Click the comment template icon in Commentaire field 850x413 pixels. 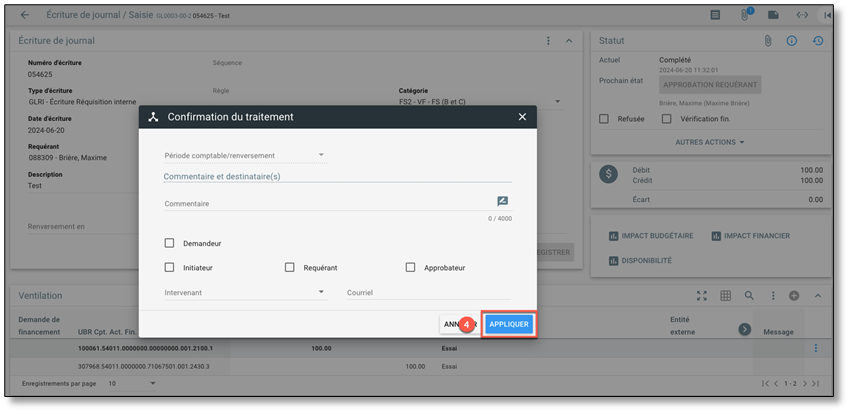[503, 202]
